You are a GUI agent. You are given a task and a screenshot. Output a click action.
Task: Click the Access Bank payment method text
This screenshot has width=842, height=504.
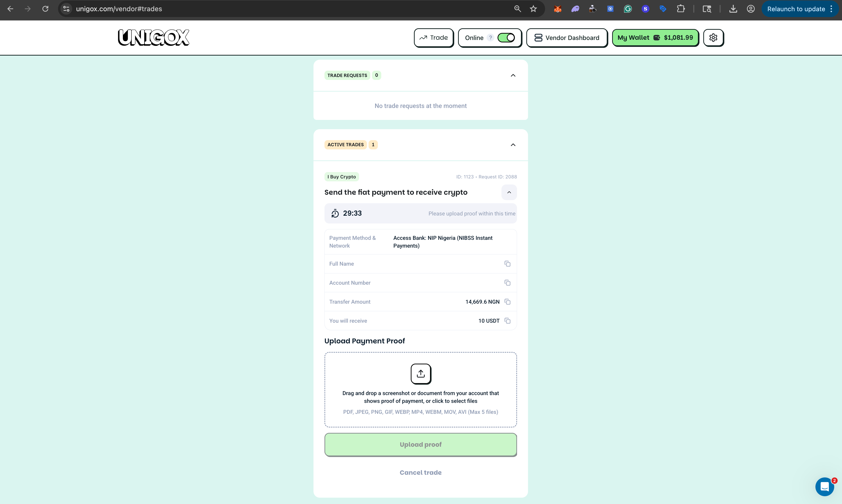[x=442, y=242]
